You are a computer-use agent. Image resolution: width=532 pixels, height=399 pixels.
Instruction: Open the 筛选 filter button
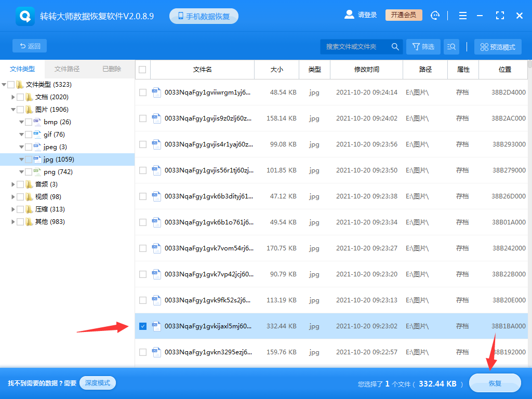click(423, 46)
